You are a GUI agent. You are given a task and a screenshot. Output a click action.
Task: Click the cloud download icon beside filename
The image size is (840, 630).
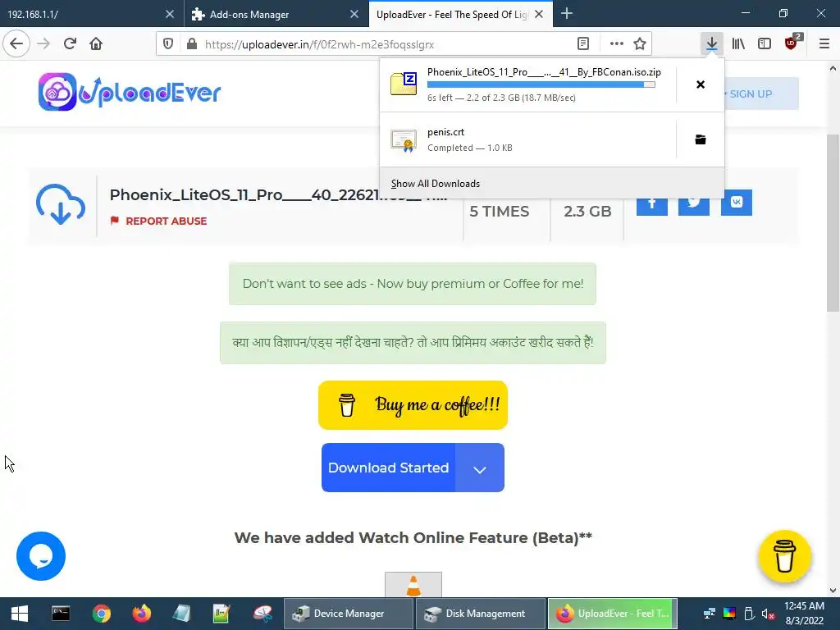tap(61, 204)
